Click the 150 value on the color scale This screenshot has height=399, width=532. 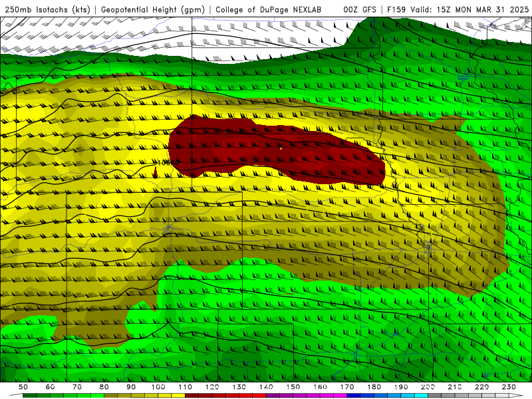(x=293, y=387)
